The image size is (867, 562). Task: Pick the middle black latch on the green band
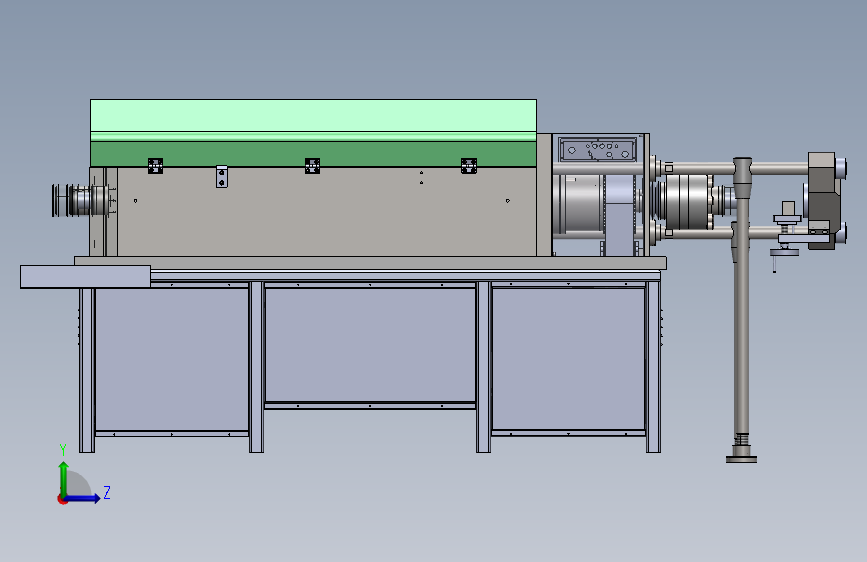click(312, 165)
